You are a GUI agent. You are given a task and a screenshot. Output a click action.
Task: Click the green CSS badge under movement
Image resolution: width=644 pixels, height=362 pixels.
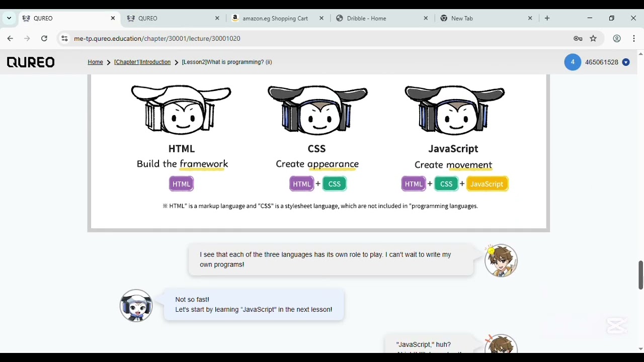point(446,184)
